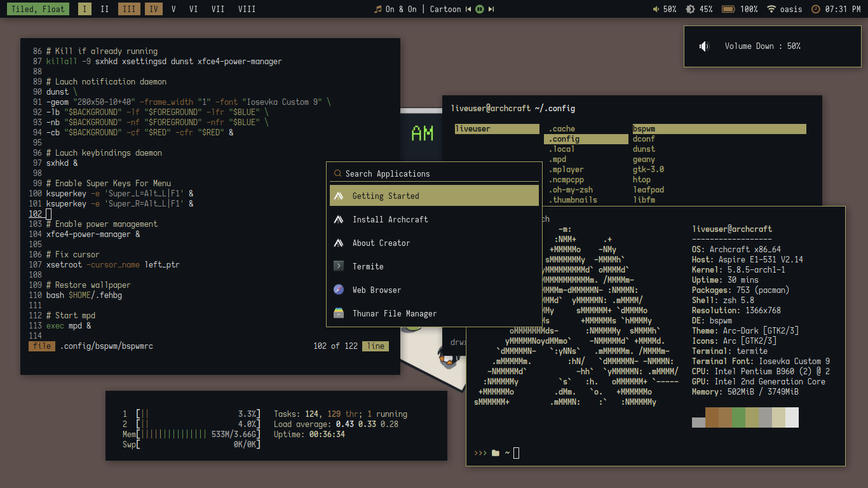
Task: Switch to workspace II
Action: pos(105,10)
